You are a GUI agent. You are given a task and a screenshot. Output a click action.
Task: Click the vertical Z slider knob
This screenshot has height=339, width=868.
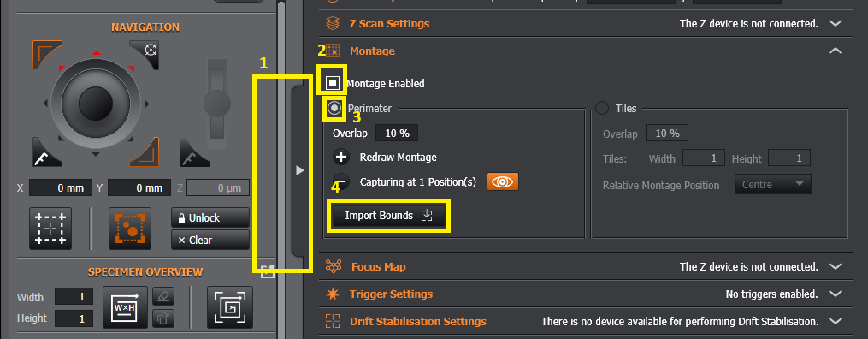point(217,104)
